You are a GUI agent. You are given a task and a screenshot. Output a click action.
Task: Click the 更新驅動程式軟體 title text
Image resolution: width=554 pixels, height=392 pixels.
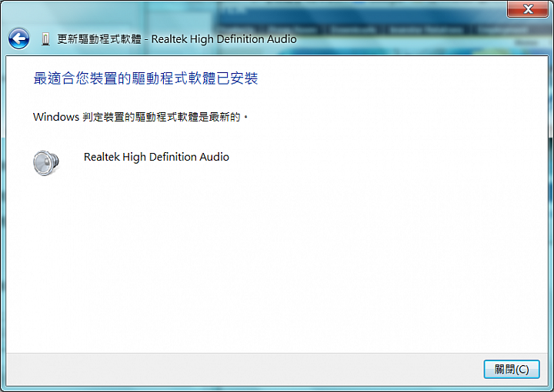coord(99,39)
